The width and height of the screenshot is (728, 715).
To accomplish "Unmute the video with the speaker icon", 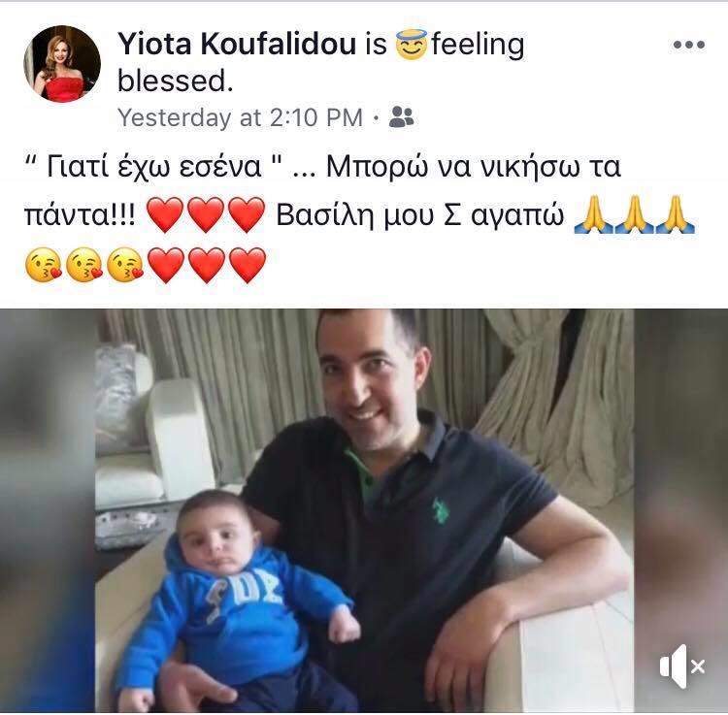I will (x=682, y=666).
